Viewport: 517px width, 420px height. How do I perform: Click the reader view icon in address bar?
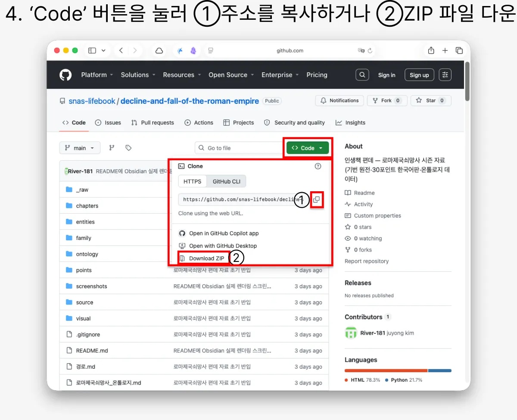211,50
